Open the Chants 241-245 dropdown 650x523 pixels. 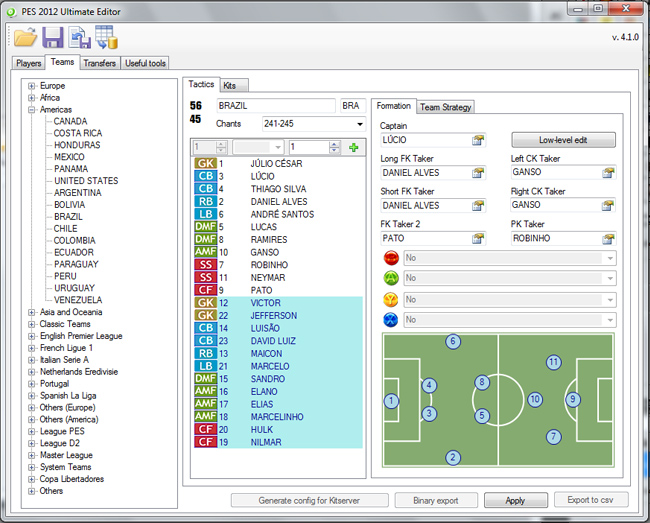click(x=360, y=124)
